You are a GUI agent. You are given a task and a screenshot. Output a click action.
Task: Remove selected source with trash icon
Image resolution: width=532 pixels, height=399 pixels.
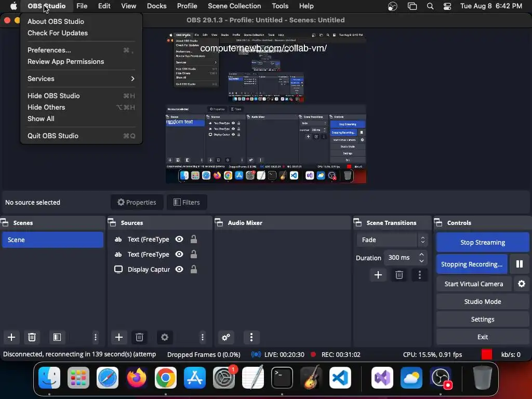pos(139,337)
